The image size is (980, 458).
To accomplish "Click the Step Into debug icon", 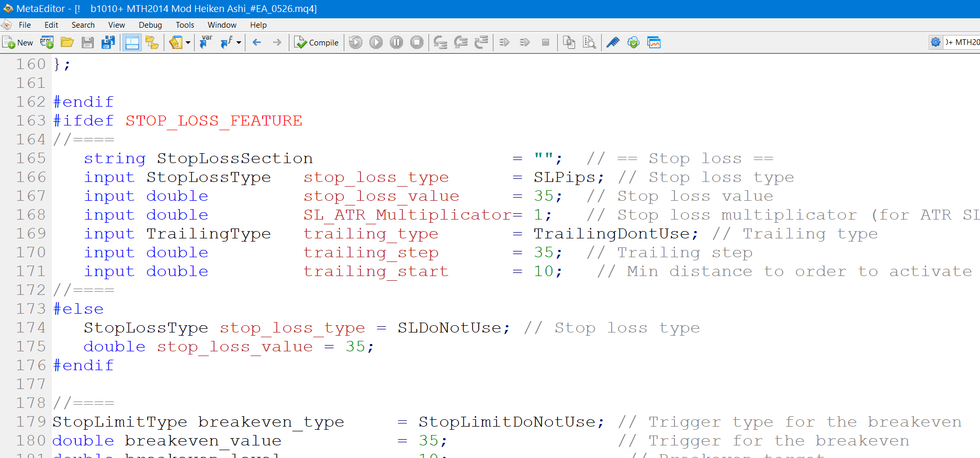I will point(441,42).
